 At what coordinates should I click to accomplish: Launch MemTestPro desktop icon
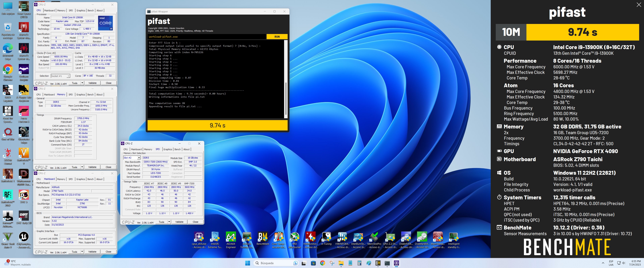[374, 240]
